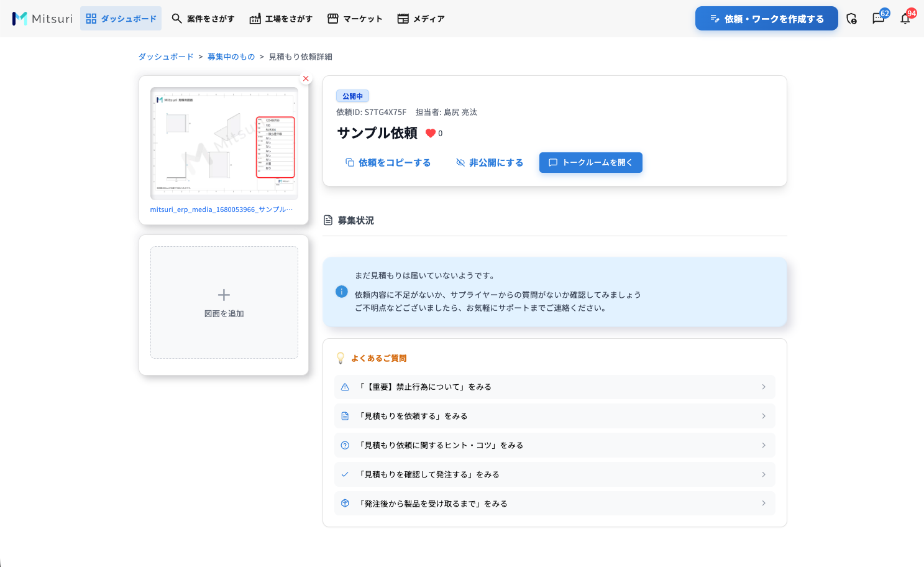The width and height of the screenshot is (924, 567).
Task: Click the news icon beside メディア
Action: 403,19
